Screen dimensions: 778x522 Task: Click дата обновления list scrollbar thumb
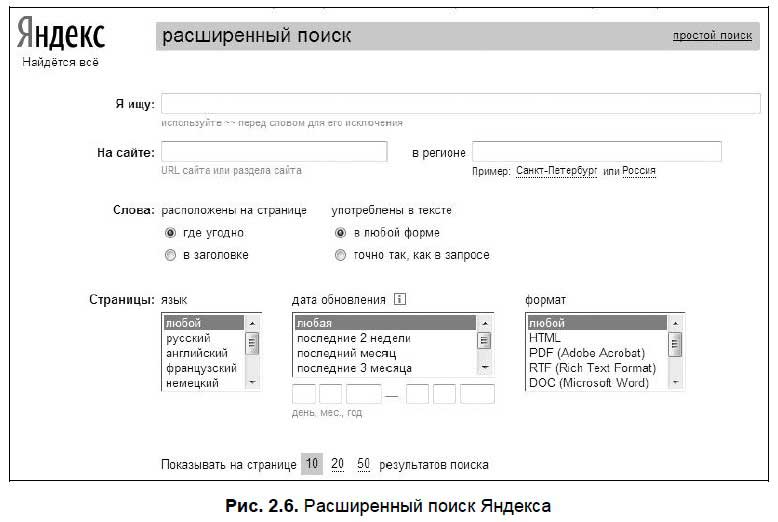[x=484, y=340]
